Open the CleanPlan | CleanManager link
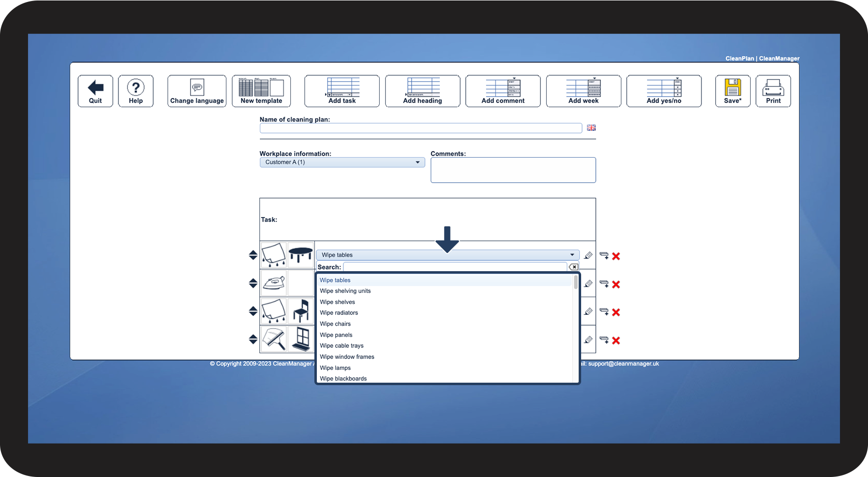 click(762, 58)
